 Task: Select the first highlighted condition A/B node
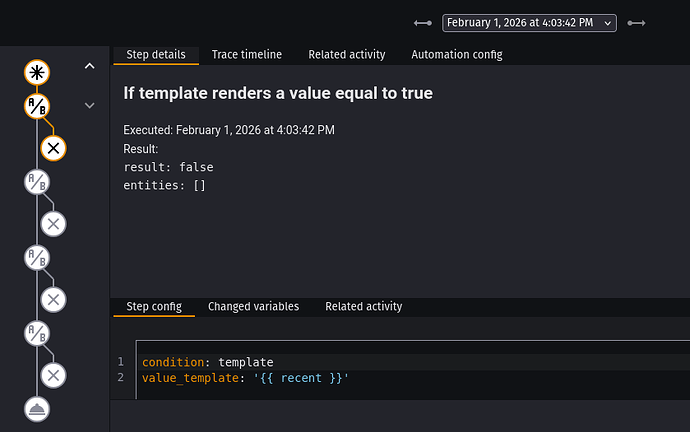[x=38, y=105]
